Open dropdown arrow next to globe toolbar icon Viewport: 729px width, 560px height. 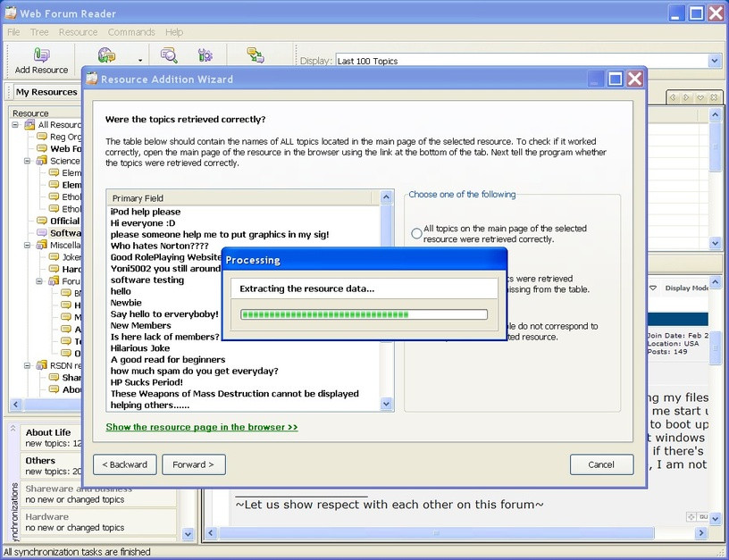click(140, 61)
